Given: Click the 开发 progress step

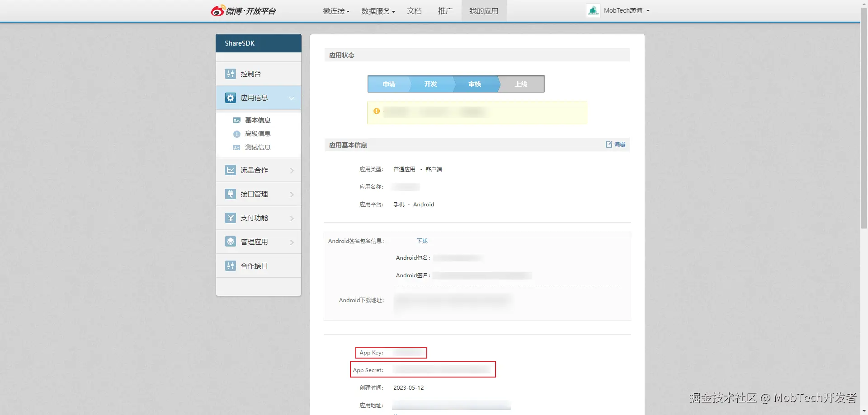Looking at the screenshot, I should [430, 84].
